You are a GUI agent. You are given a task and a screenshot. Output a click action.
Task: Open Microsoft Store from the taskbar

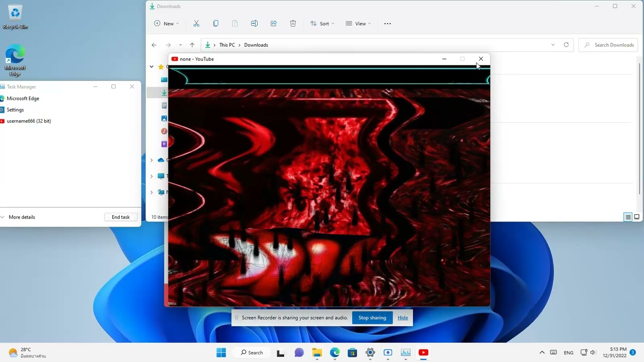[x=352, y=352]
